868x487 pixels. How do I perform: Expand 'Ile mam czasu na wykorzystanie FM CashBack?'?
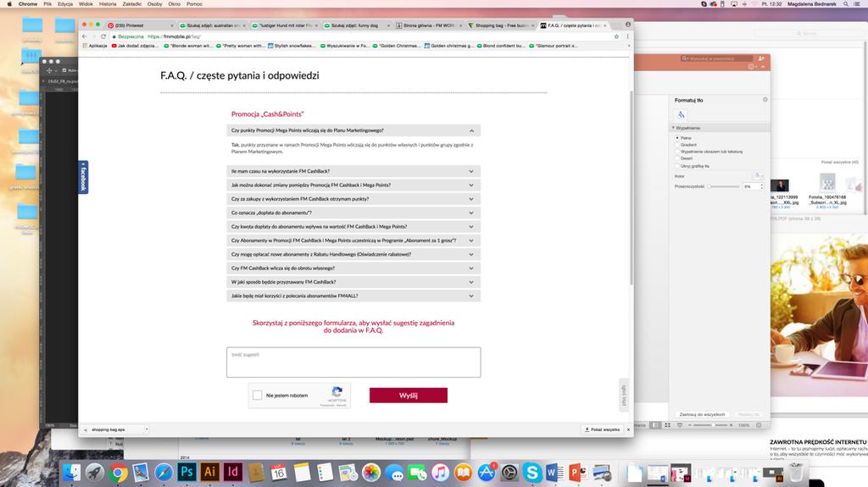pyautogui.click(x=353, y=172)
